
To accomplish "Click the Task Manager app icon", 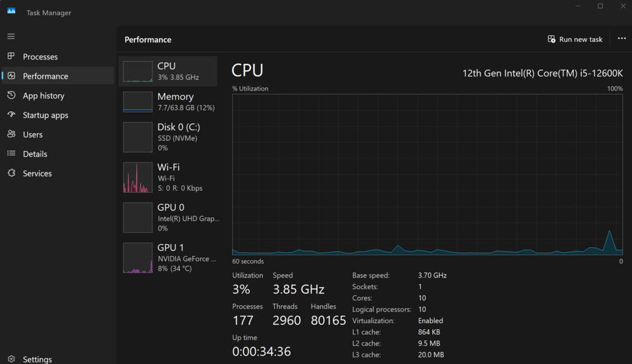I will 11,12.
